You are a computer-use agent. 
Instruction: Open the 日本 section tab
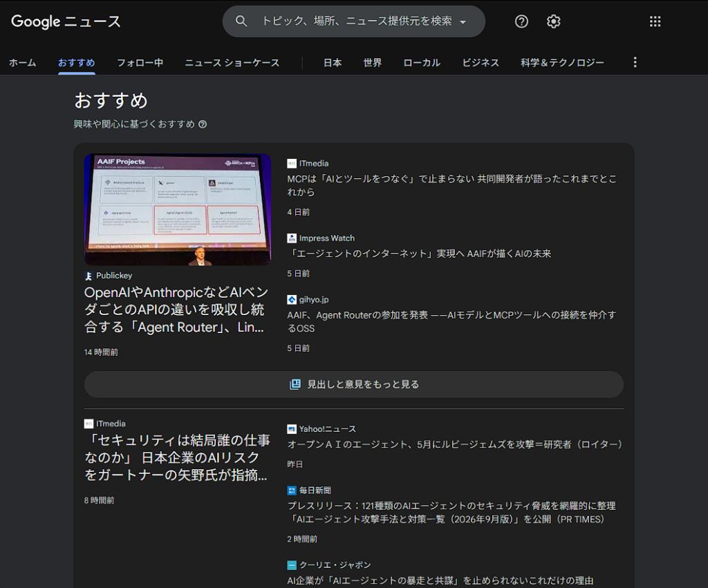[333, 62]
